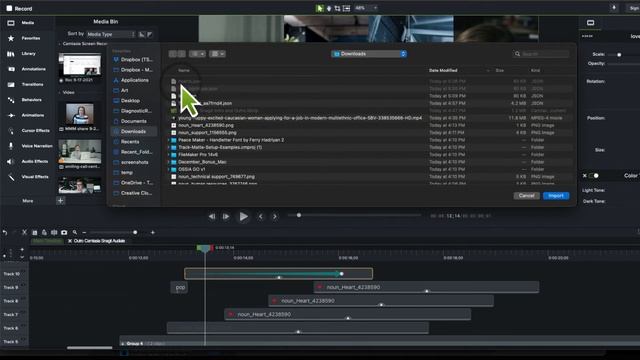Select Documents in the dialog sidebar
640x360 pixels.
(131, 121)
